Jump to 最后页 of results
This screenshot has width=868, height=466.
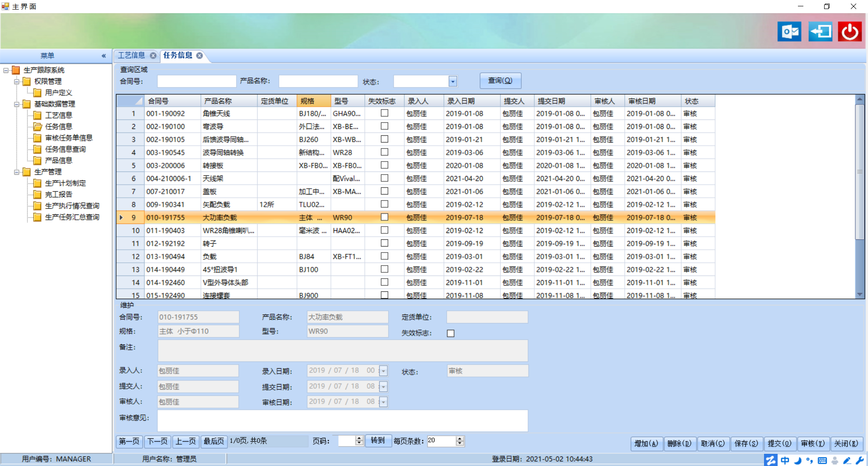point(214,441)
